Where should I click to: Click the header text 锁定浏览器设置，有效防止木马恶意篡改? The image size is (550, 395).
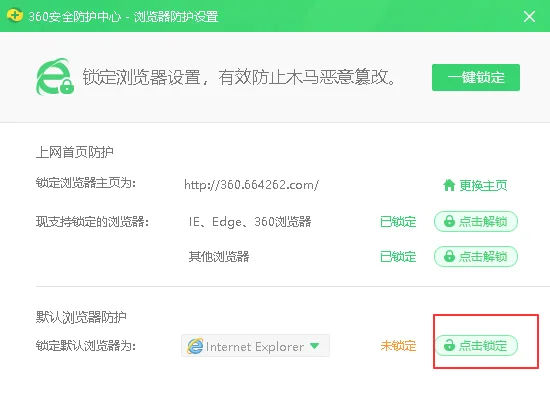click(x=239, y=77)
